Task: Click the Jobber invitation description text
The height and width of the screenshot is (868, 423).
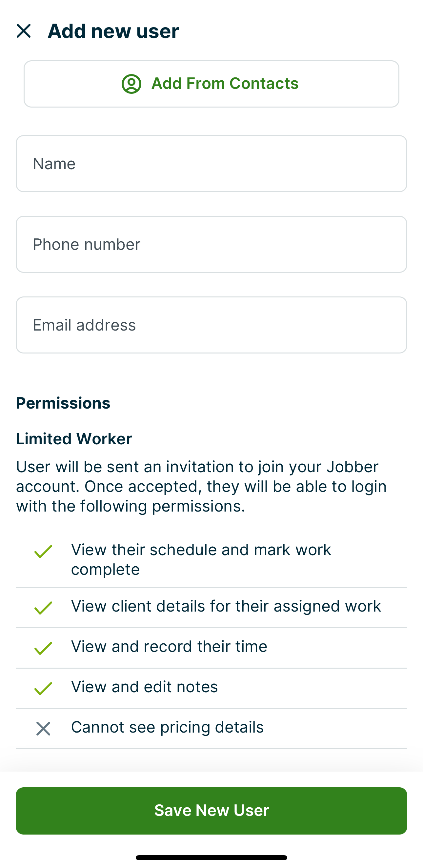Action: pyautogui.click(x=201, y=486)
